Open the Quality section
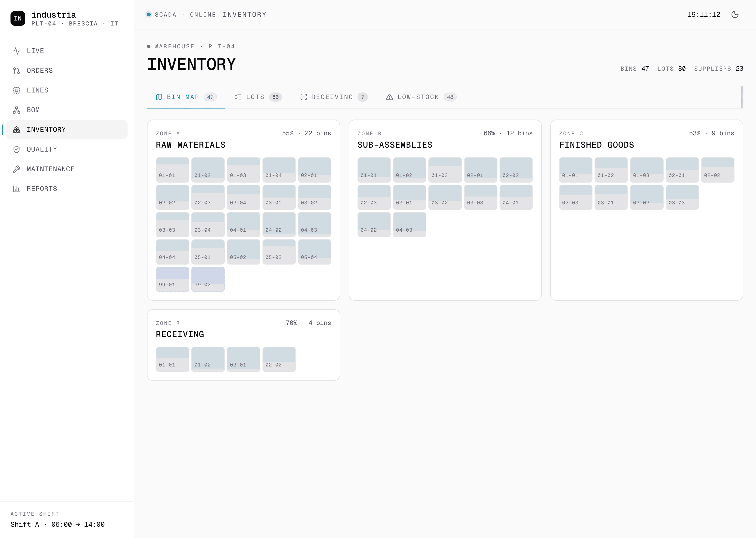The image size is (756, 538). 67,149
